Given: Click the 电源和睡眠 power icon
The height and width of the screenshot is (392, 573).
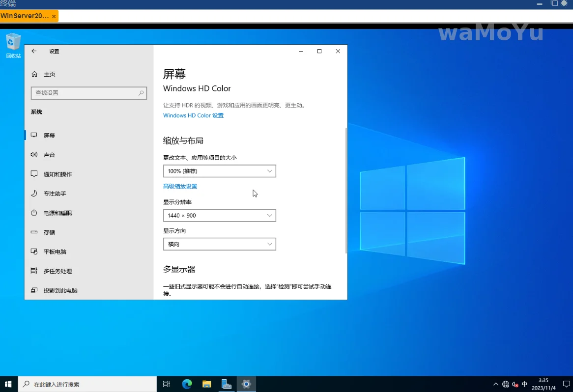Looking at the screenshot, I should point(34,213).
